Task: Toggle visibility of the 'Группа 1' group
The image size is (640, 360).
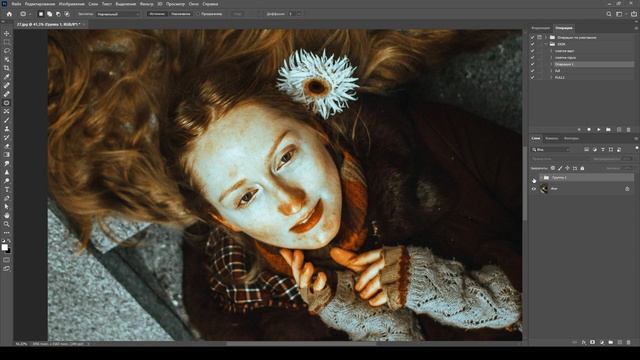Action: pos(533,178)
